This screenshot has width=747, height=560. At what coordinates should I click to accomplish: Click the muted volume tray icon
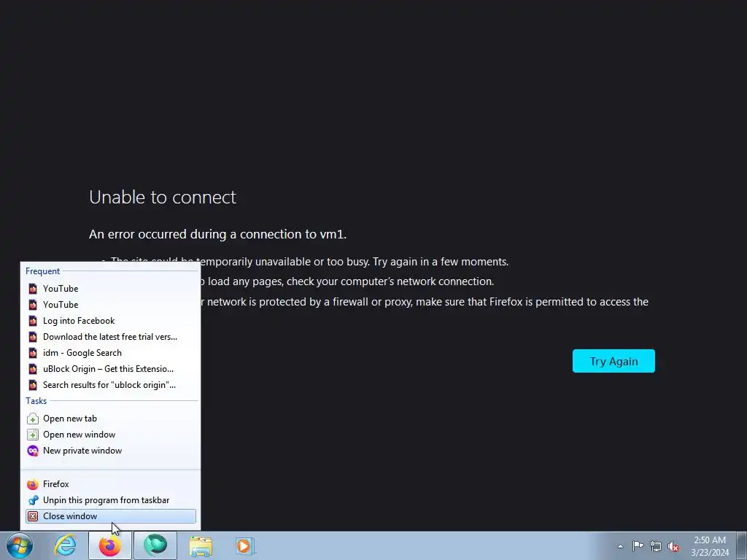tap(673, 547)
